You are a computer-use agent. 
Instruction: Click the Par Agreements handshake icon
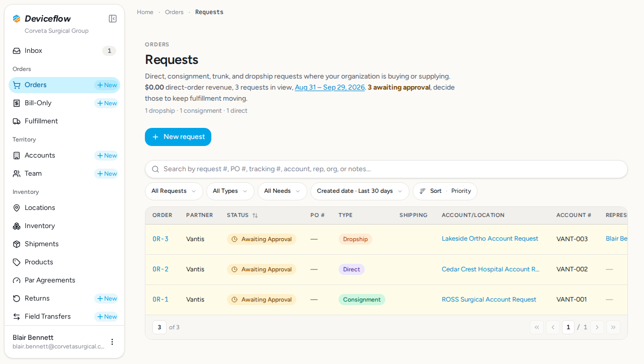[17, 280]
